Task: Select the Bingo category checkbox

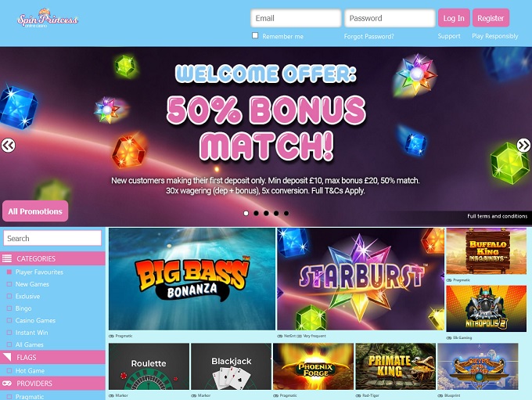Action: click(x=9, y=308)
